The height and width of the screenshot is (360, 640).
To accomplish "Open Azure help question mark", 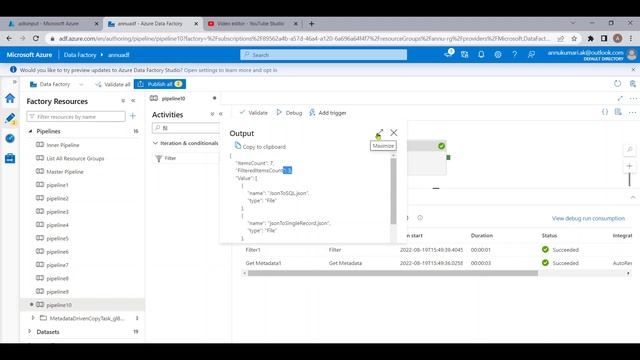I will point(514,54).
